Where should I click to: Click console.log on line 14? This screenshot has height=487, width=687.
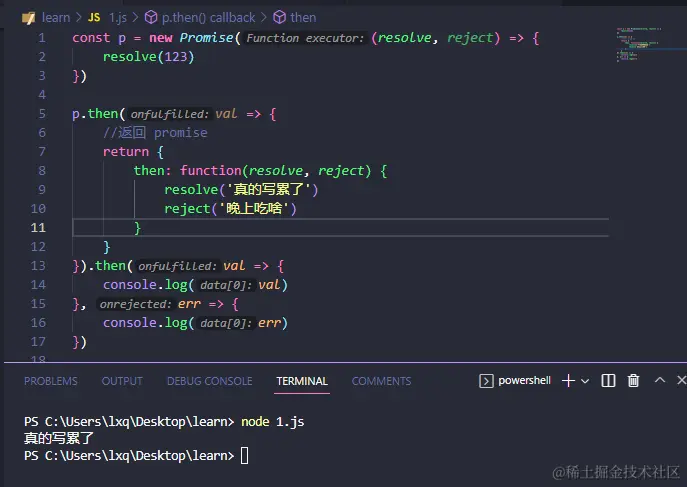[145, 285]
